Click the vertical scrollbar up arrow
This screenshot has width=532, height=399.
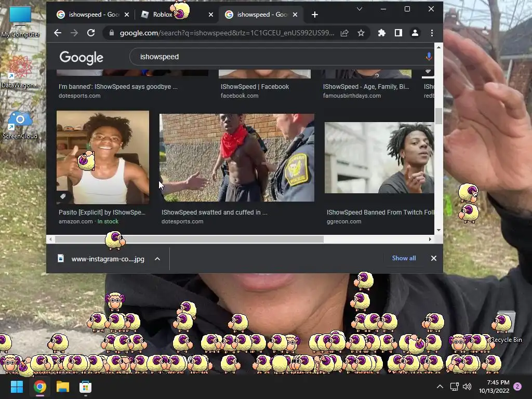pos(438,47)
